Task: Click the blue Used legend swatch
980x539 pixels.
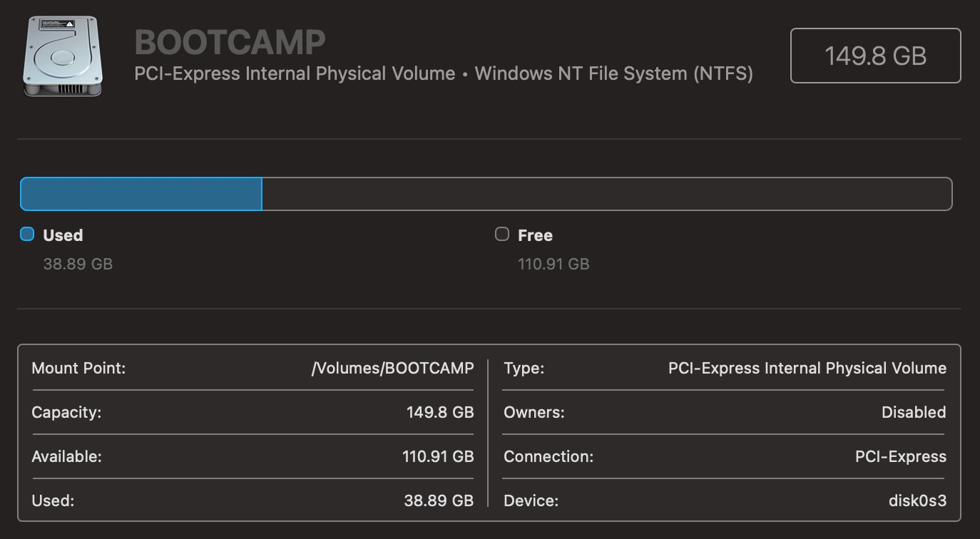Action: pyautogui.click(x=27, y=234)
